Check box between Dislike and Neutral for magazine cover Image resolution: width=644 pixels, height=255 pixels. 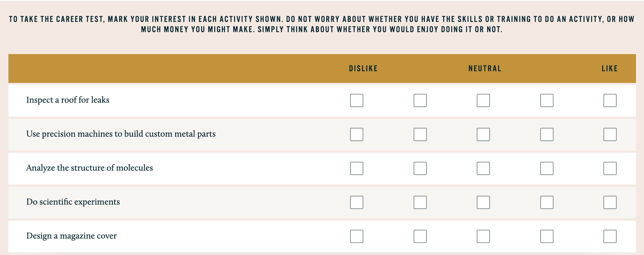pyautogui.click(x=420, y=236)
